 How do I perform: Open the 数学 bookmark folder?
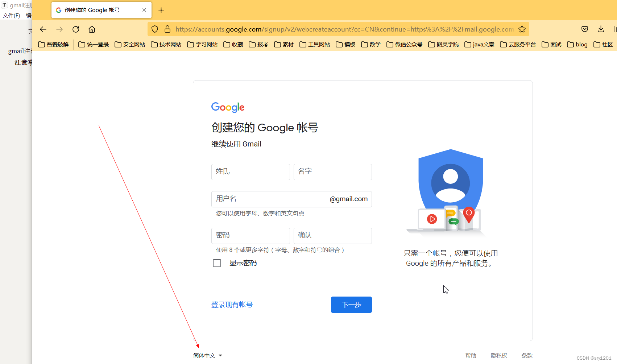pyautogui.click(x=371, y=44)
